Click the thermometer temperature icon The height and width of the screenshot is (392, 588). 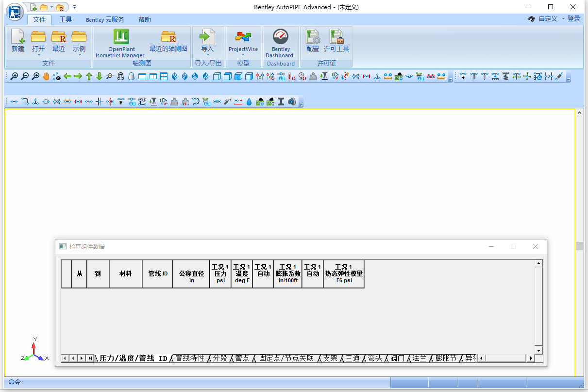click(292, 76)
